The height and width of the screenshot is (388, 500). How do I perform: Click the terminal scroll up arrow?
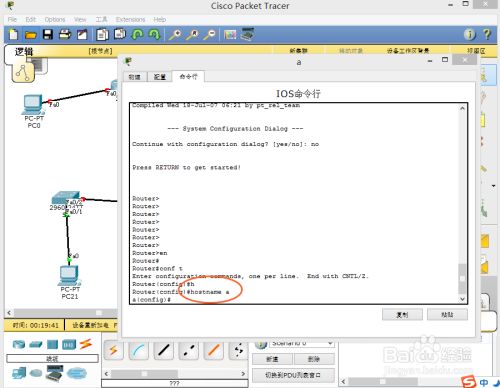[x=462, y=108]
